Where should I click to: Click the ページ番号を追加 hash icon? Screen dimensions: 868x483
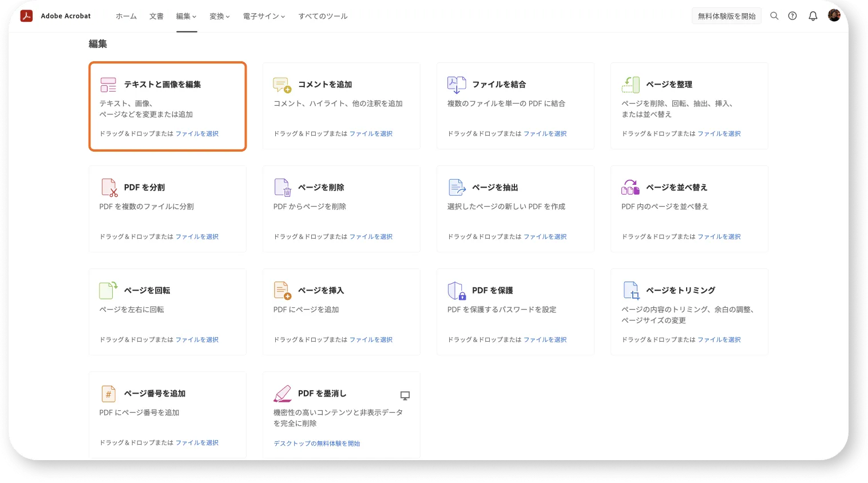pyautogui.click(x=108, y=394)
